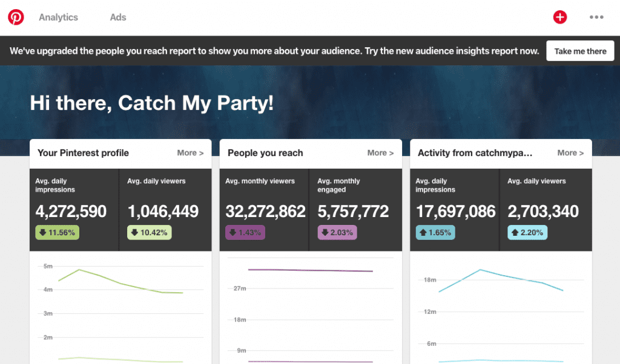Click the 2.20% increase badge

coord(527,232)
